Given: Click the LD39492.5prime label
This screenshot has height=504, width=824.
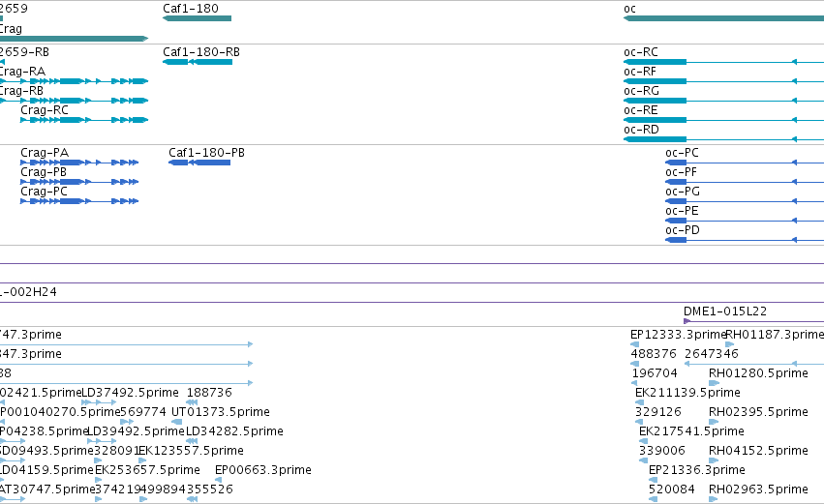Looking at the screenshot, I should [136, 432].
